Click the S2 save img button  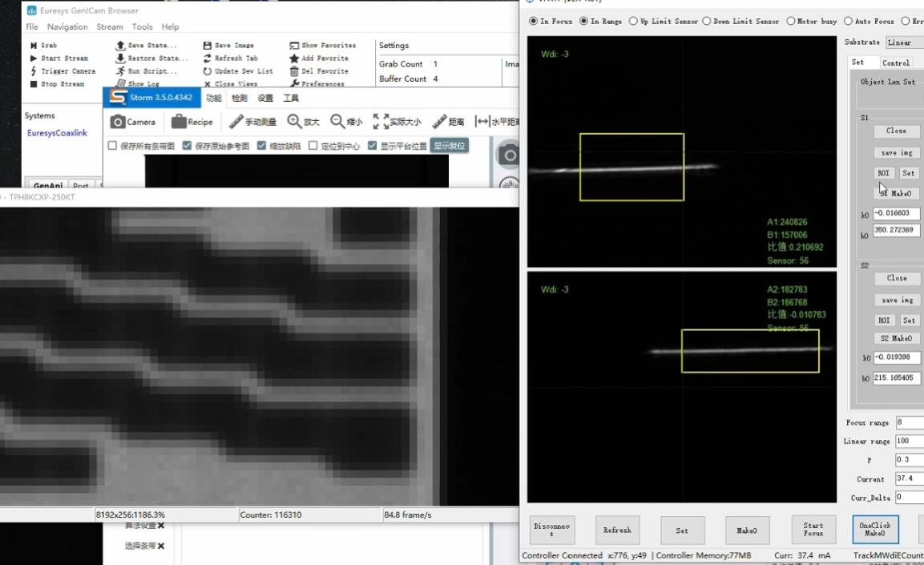[896, 300]
